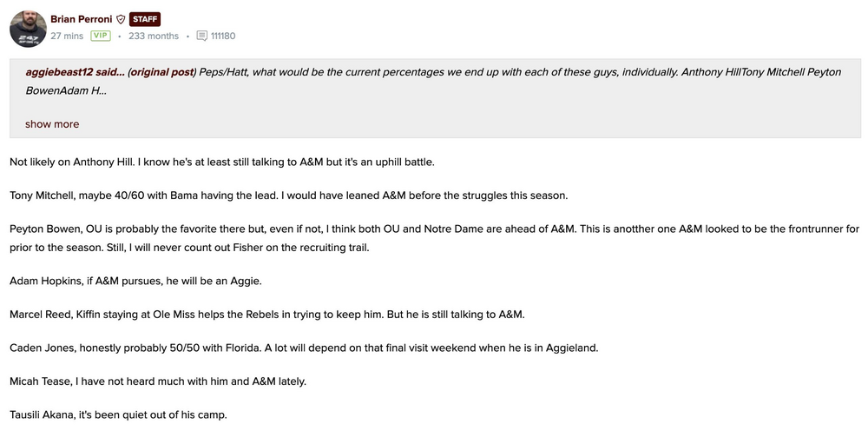Click the 111180 post count number
The width and height of the screenshot is (868, 431).
(223, 36)
